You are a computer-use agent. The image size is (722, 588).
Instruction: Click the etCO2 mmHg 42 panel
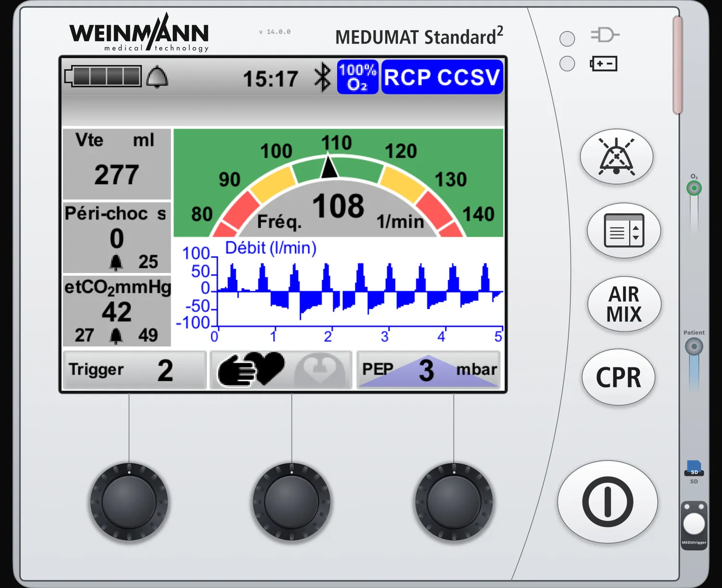(x=117, y=311)
